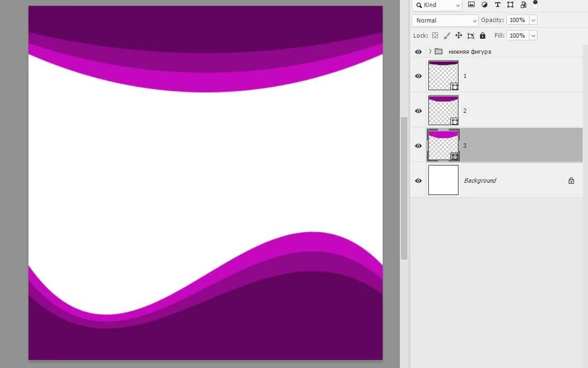Hide layer 2
The height and width of the screenshot is (368, 588).
[x=419, y=111]
